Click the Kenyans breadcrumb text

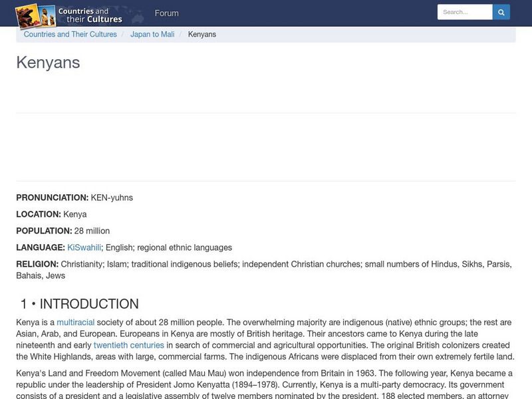(202, 35)
